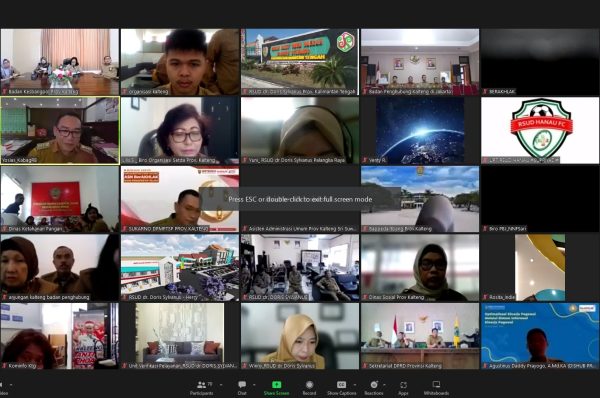The image size is (600, 398).
Task: Dismiss the Press ESC full screen message
Action: click(x=300, y=199)
